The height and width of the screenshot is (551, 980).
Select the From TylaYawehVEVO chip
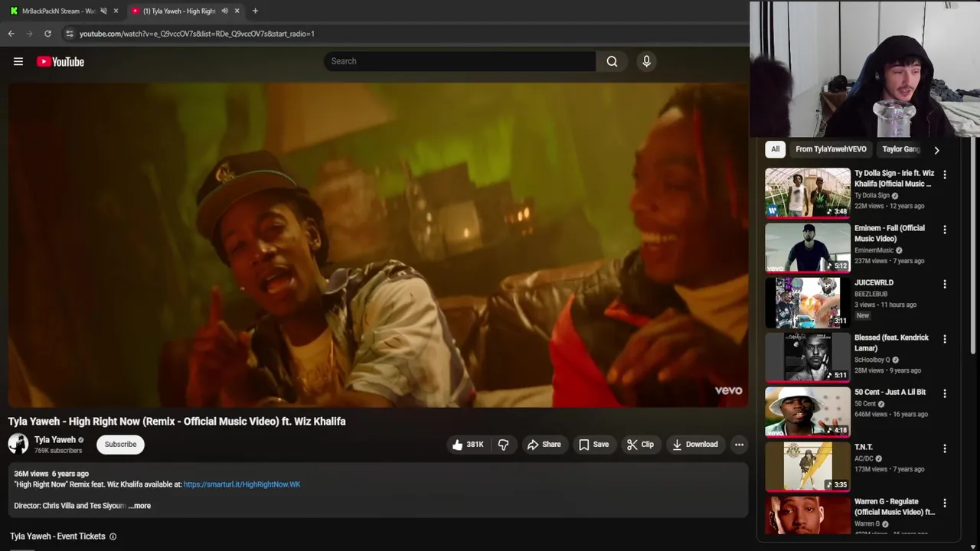click(831, 149)
